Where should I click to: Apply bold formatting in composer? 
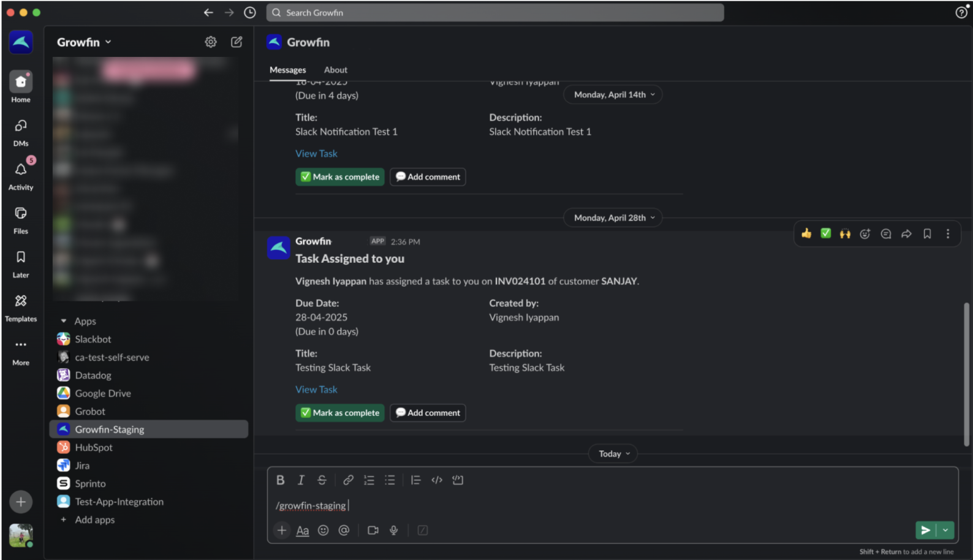point(280,480)
